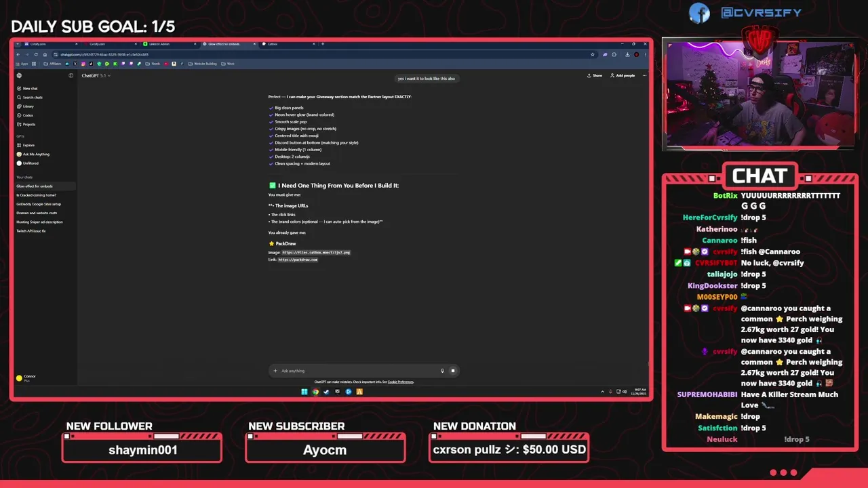The image size is (868, 488).
Task: Open Search chats in the sidebar
Action: point(30,97)
